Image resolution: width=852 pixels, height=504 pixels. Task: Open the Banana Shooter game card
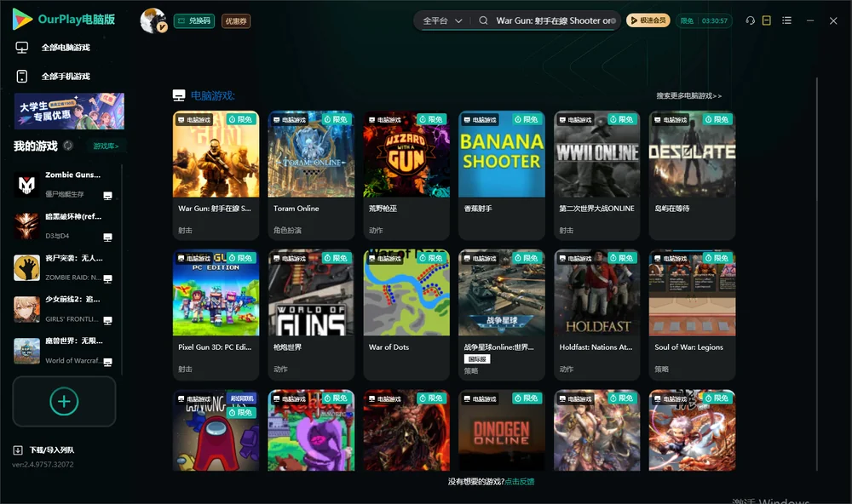coord(502,175)
